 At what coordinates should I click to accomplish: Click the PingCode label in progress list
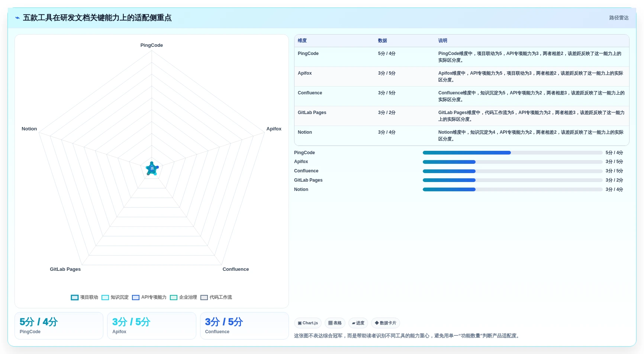tap(305, 153)
